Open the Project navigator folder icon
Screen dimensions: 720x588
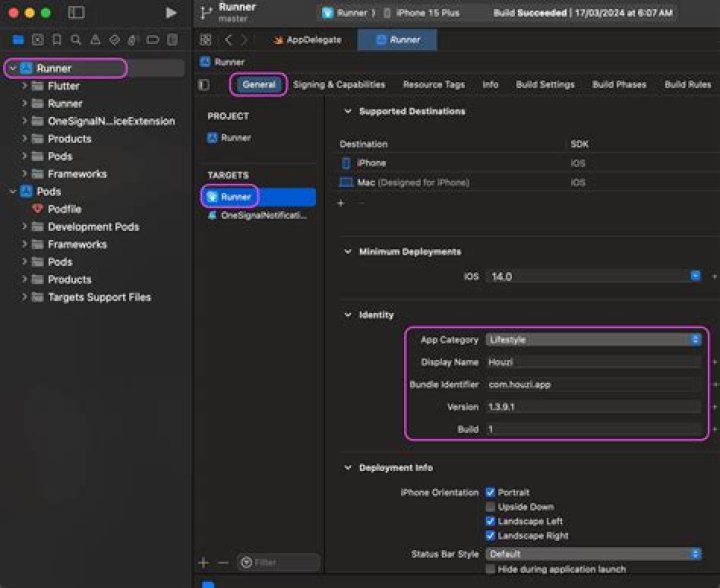pyautogui.click(x=18, y=40)
